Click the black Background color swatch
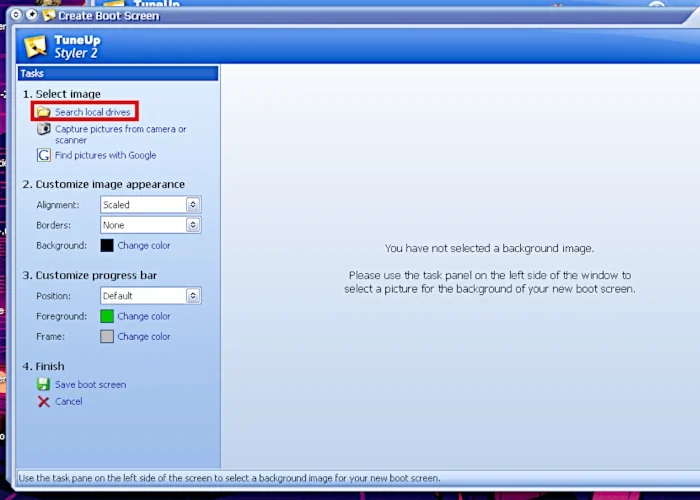700x500 pixels. coord(107,246)
